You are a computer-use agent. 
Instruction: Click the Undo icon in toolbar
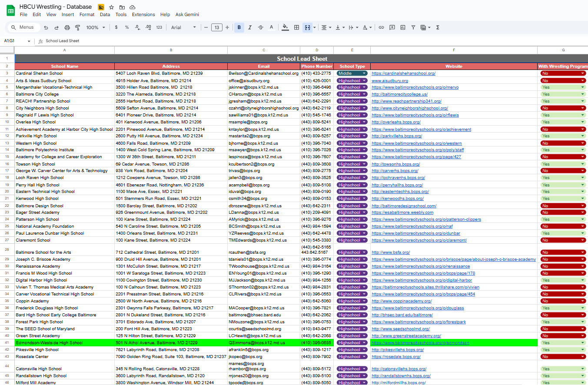coord(46,27)
